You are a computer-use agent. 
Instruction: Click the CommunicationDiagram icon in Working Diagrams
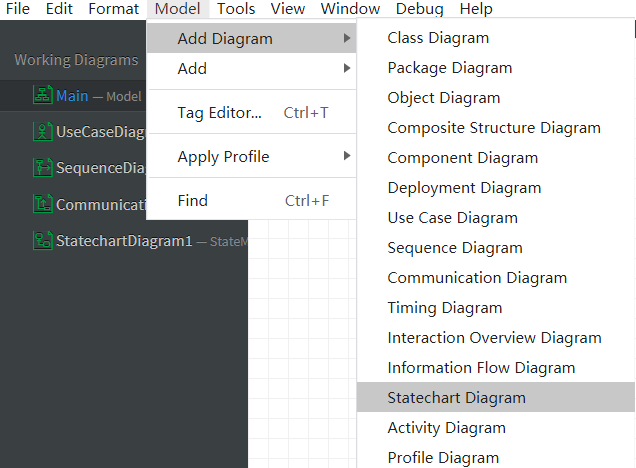tap(42, 204)
